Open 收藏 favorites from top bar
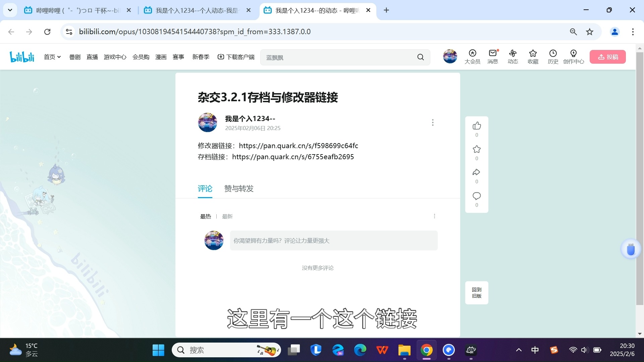 [533, 57]
